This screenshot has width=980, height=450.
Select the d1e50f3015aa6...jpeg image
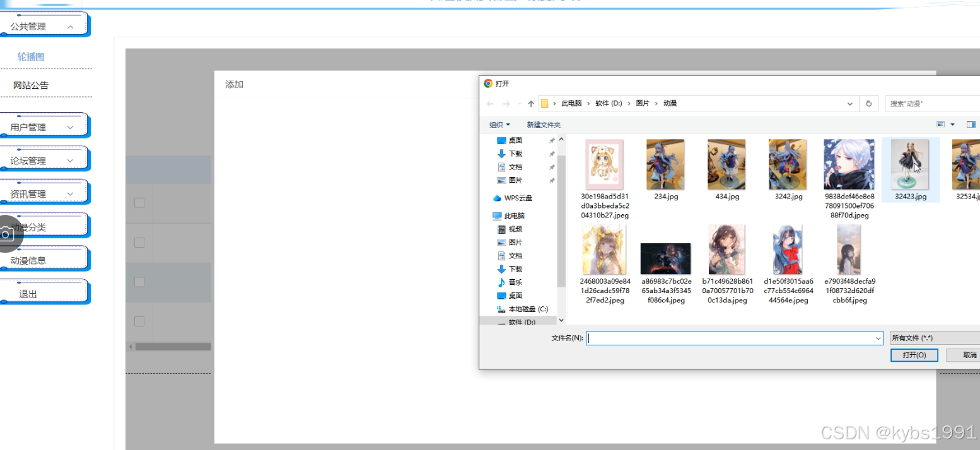[788, 249]
